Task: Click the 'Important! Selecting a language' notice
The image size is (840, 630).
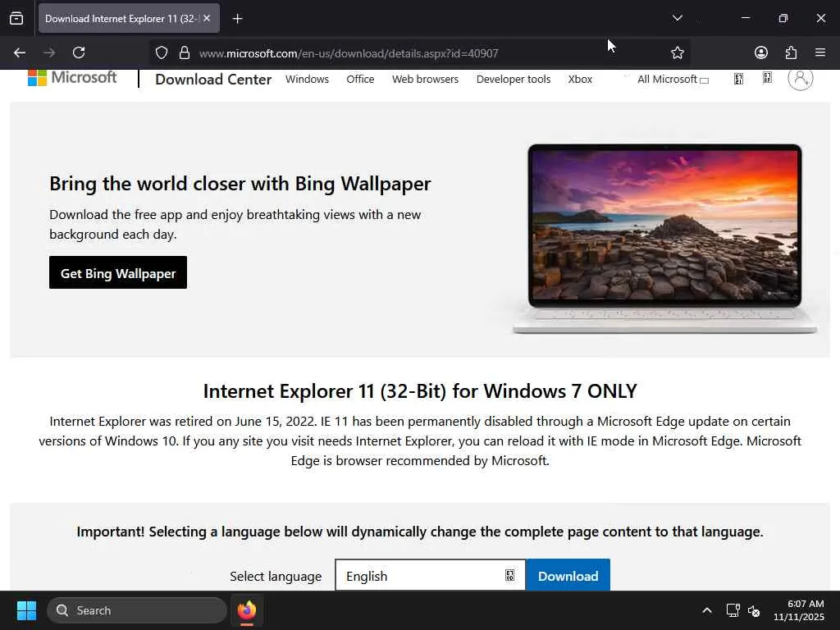Action: [x=420, y=532]
